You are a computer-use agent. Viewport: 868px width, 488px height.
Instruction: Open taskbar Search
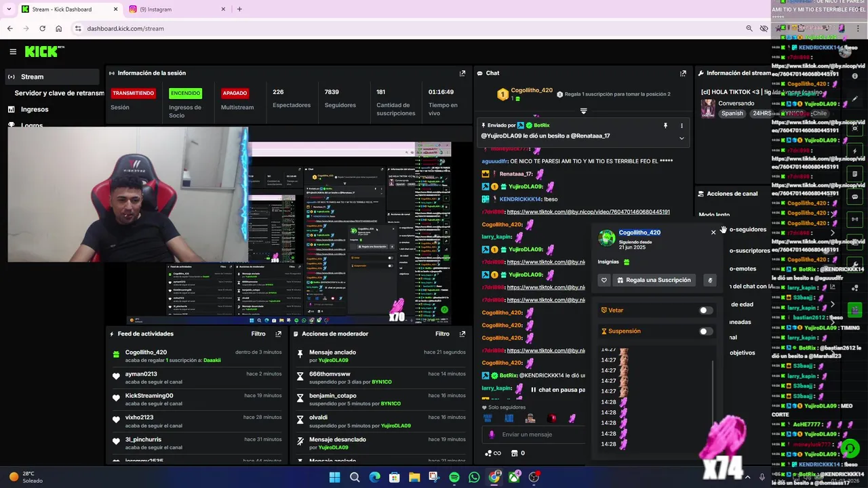tap(354, 477)
